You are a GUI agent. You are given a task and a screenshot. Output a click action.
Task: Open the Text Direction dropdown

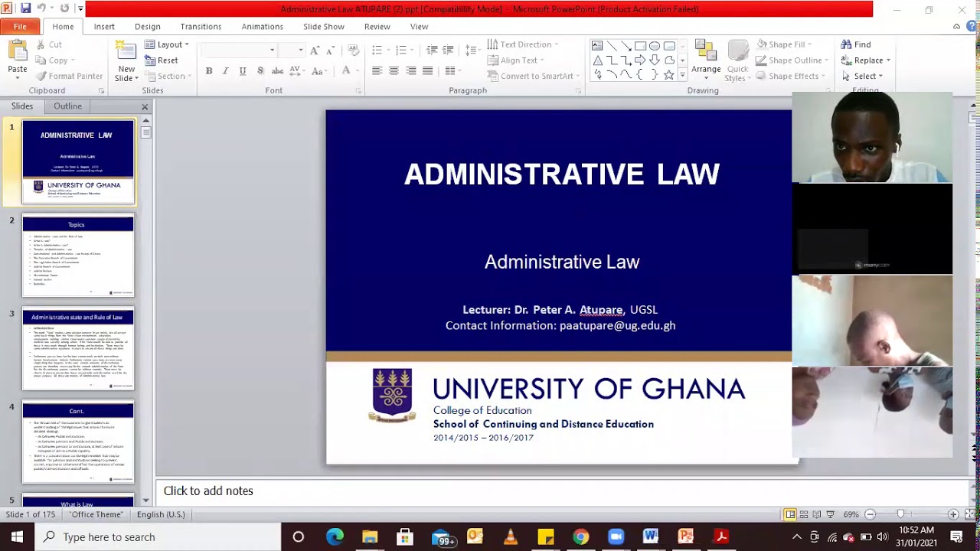point(523,44)
